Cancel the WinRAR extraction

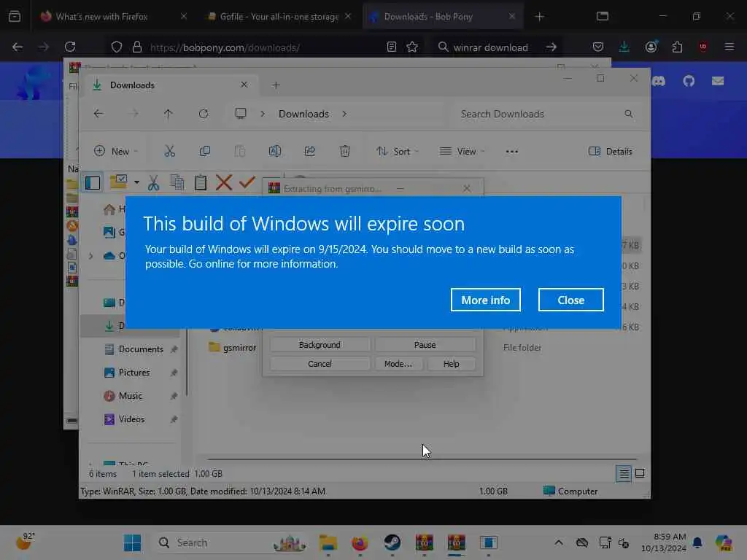(x=320, y=364)
